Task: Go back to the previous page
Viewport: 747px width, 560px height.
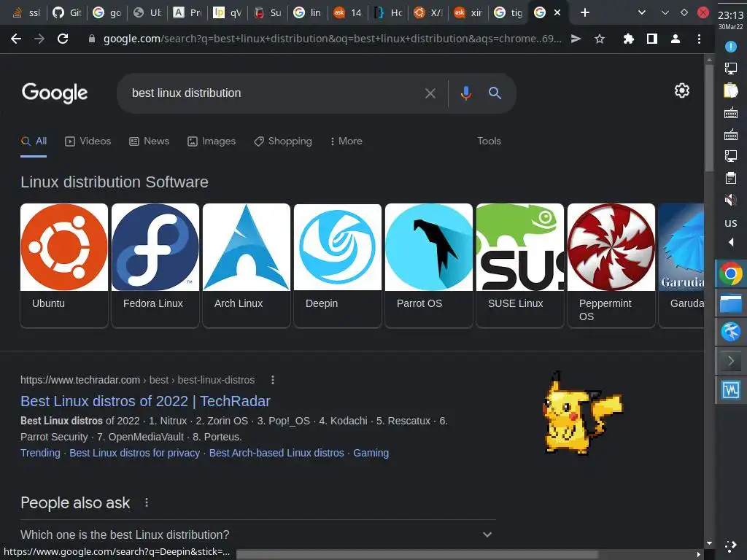Action: point(16,39)
